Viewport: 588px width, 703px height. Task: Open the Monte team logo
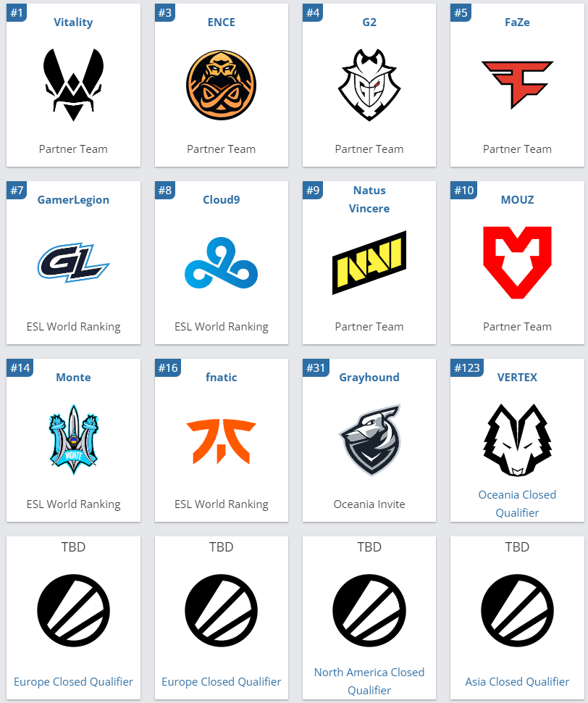click(73, 440)
